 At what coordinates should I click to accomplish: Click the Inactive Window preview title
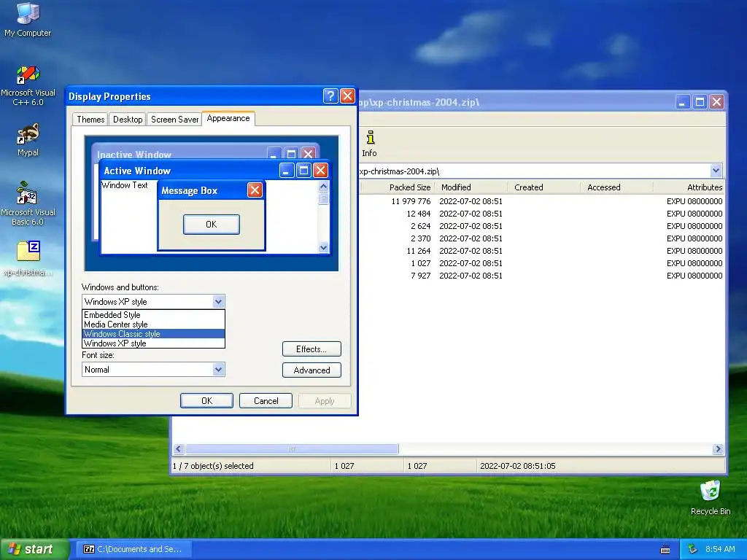point(134,155)
